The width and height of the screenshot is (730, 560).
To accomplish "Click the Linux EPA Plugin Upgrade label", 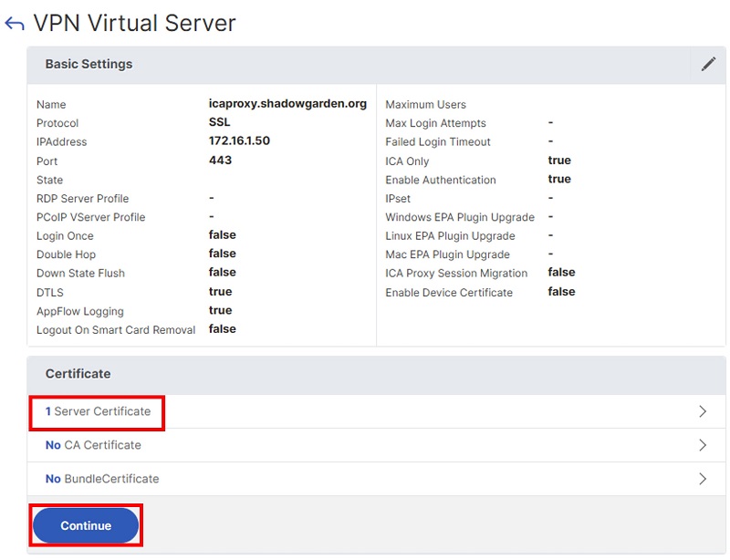I will pyautogui.click(x=450, y=235).
